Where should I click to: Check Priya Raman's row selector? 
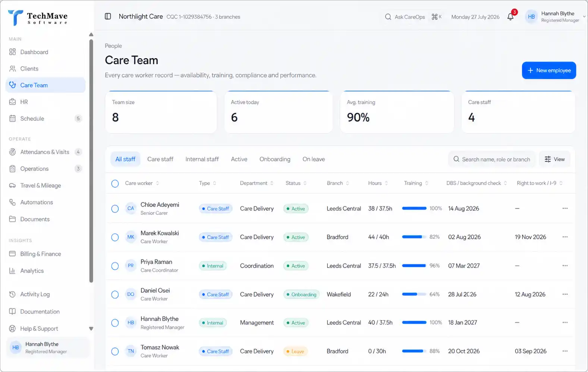pyautogui.click(x=115, y=266)
